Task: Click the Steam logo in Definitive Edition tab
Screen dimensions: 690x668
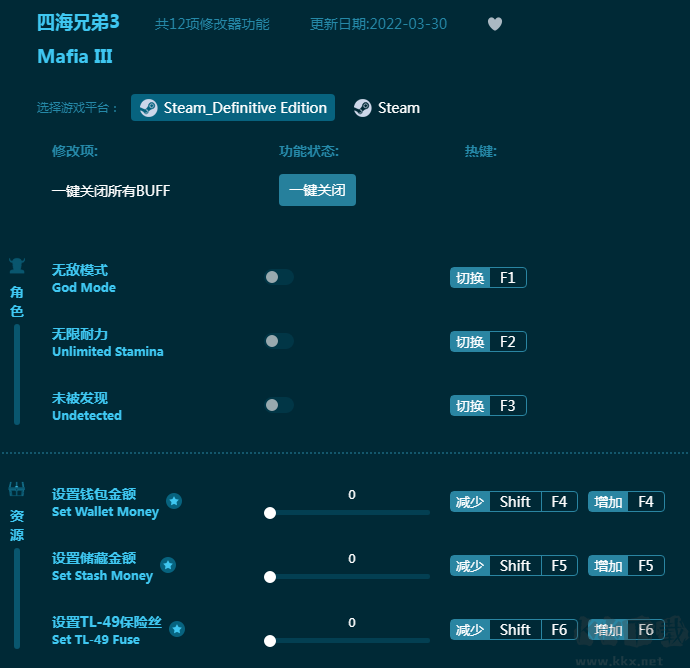Action: (x=148, y=108)
